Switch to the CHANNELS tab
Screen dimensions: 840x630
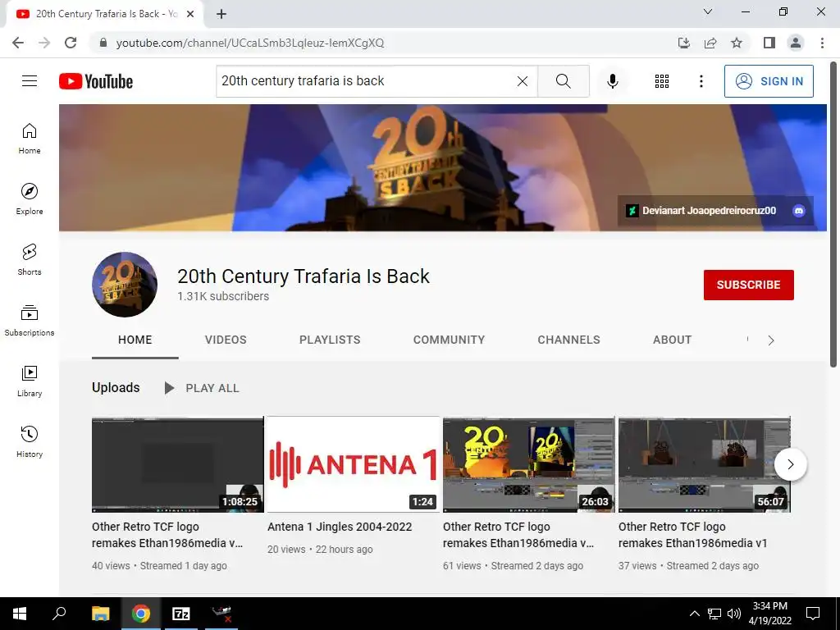569,340
